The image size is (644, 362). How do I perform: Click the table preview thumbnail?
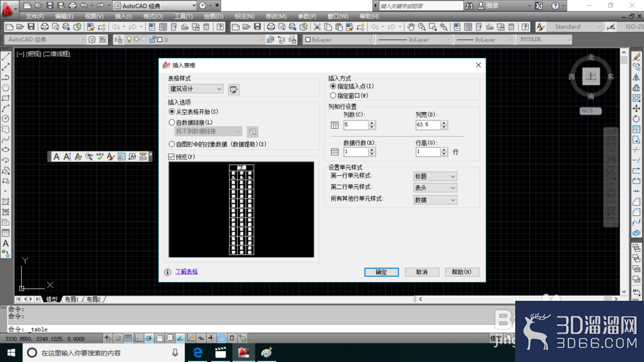[x=241, y=209]
